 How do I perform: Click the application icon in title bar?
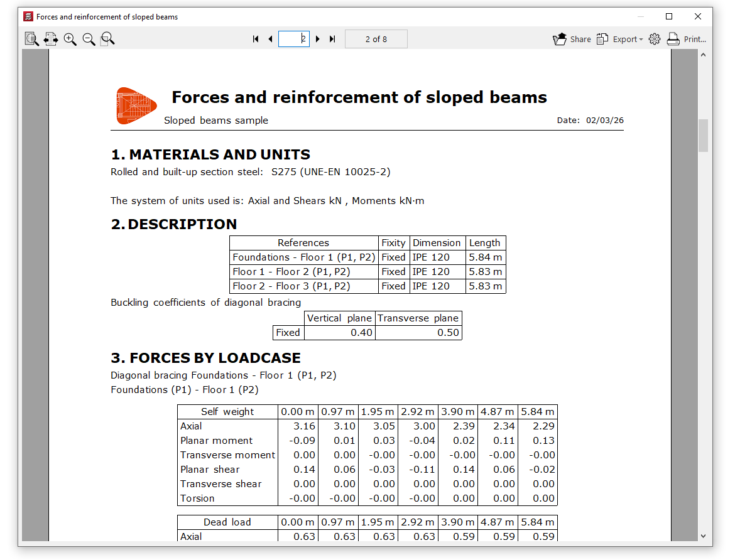[x=28, y=16]
